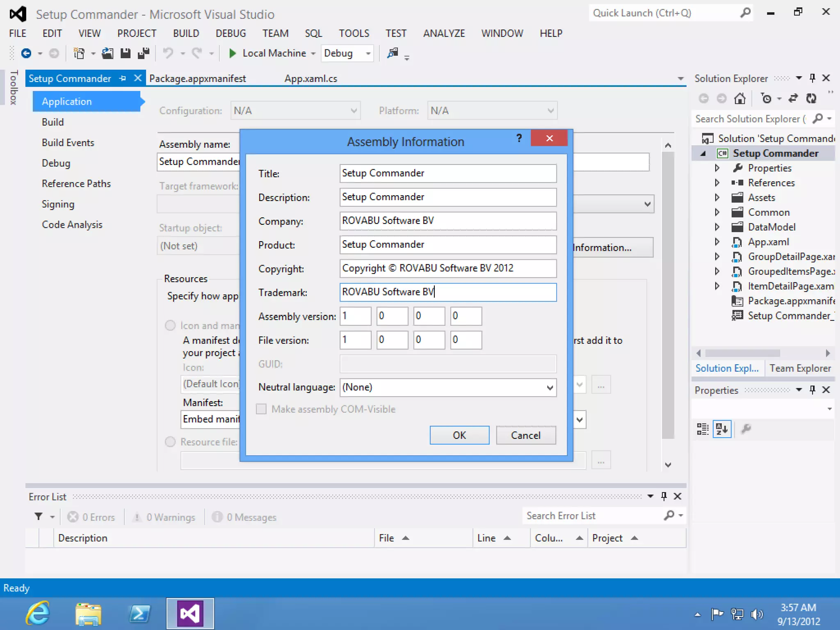Click the Alphabetical sort icon in Properties
840x630 pixels.
point(722,429)
